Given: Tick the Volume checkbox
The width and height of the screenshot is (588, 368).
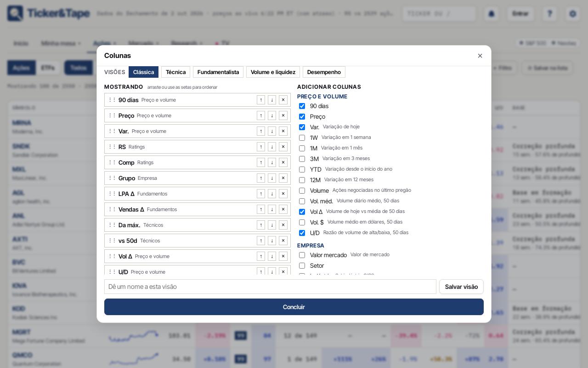Looking at the screenshot, I should [302, 190].
